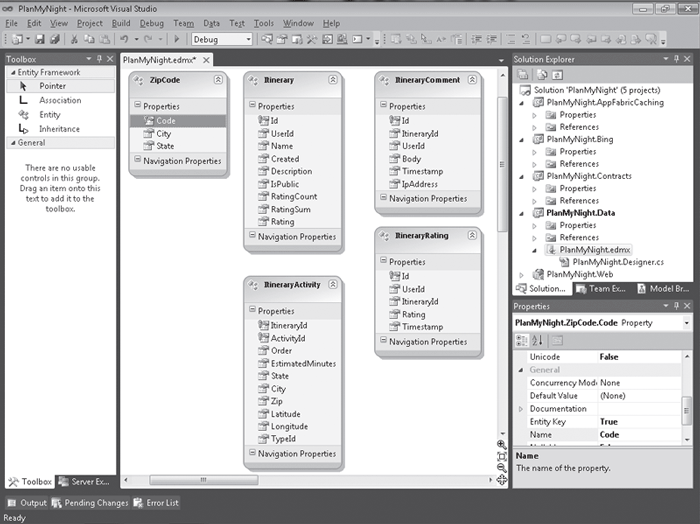Click the zoom out icon on designer
The width and height of the screenshot is (700, 524).
(502, 468)
